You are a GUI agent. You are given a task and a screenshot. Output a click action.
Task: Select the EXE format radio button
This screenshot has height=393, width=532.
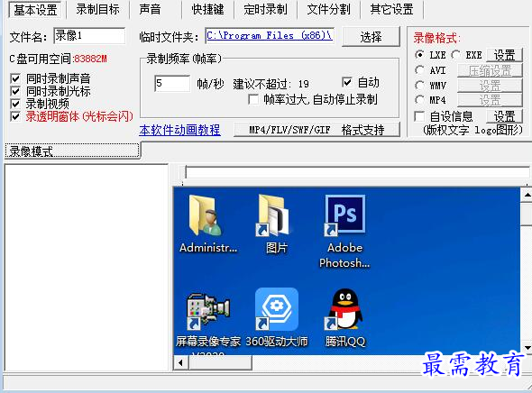tap(455, 55)
